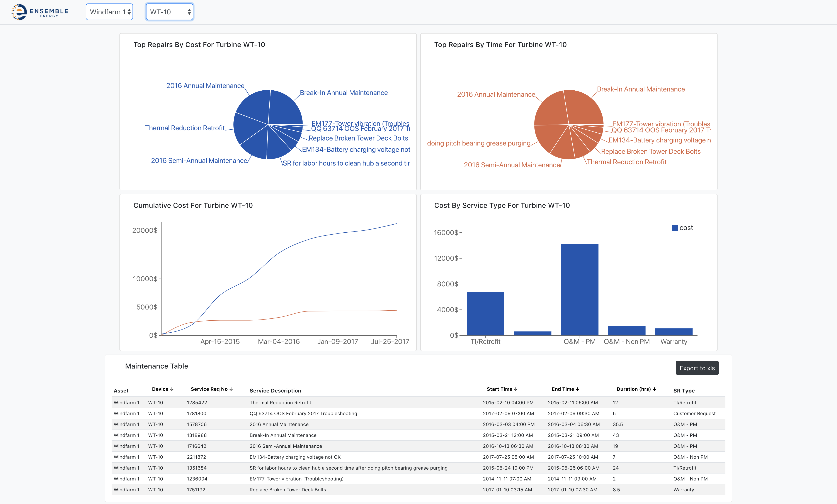The height and width of the screenshot is (504, 837).
Task: Click 'EM134-Battery charging voltage not OK' table cell
Action: point(295,457)
